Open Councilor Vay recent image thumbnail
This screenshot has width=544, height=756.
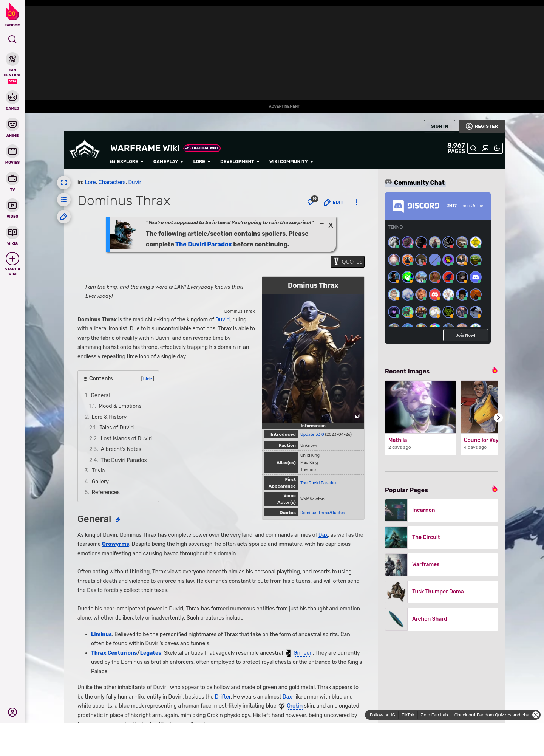click(480, 407)
